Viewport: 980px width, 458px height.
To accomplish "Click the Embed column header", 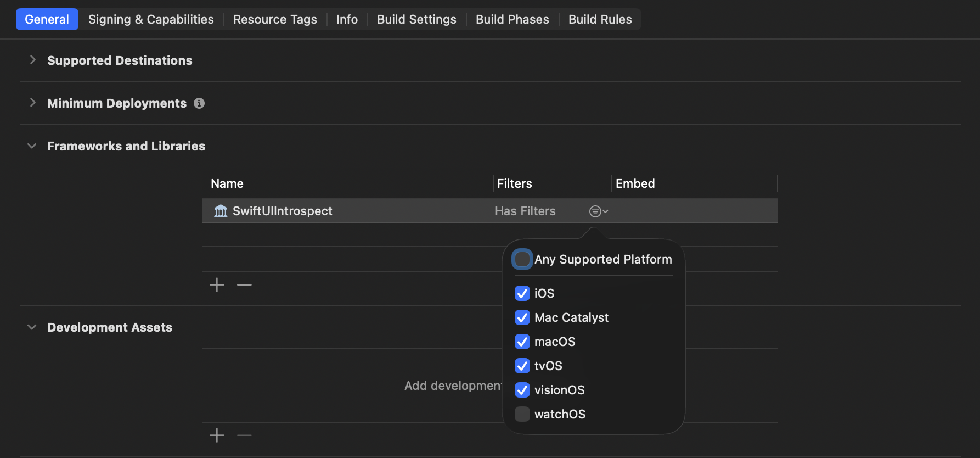I will pyautogui.click(x=635, y=183).
